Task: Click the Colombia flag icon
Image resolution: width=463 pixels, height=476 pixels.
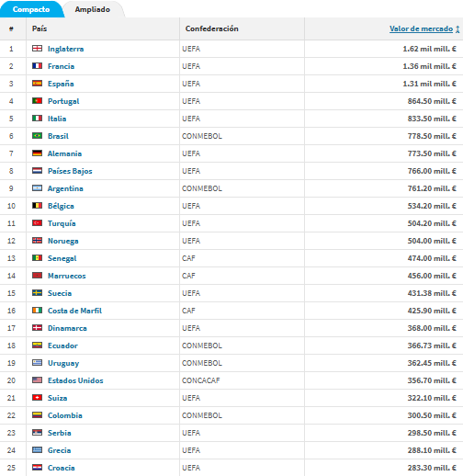Action: coord(37,415)
